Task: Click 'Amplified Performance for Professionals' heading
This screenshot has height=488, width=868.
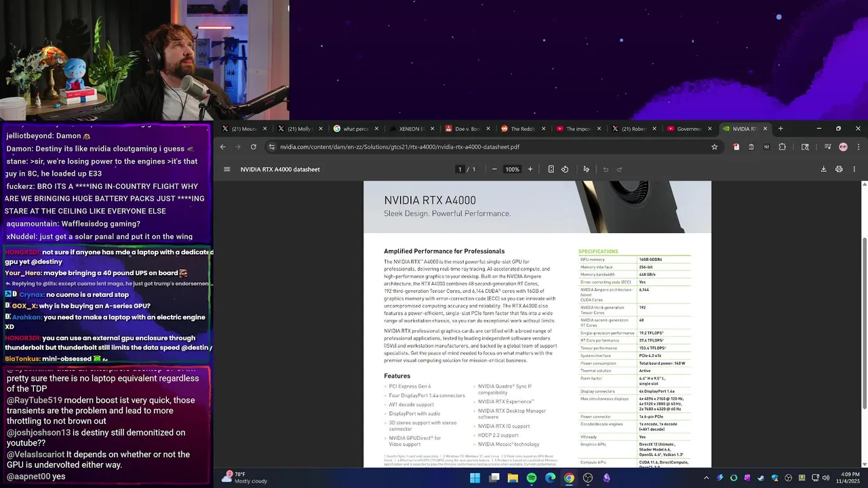Action: tap(444, 251)
